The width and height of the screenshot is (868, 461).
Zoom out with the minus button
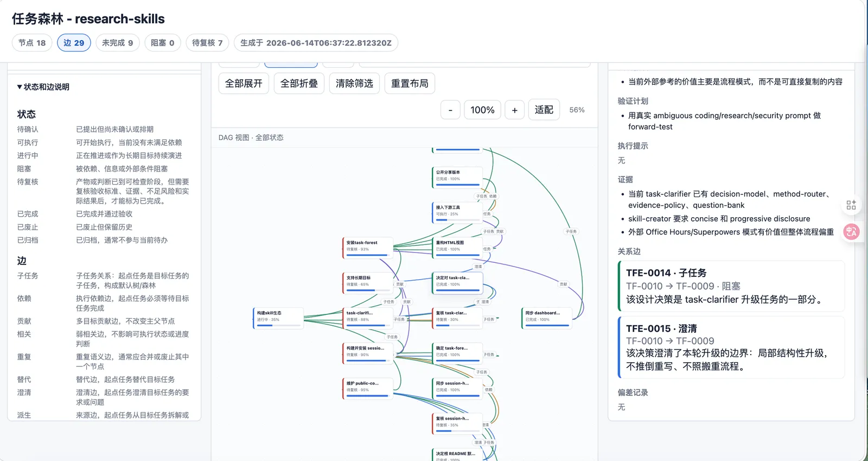pos(450,110)
